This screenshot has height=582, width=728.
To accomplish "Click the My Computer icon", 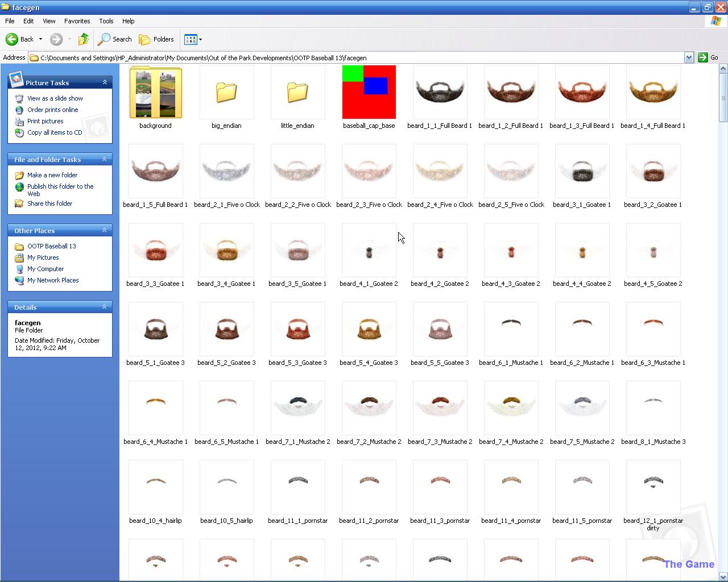I will [x=19, y=269].
